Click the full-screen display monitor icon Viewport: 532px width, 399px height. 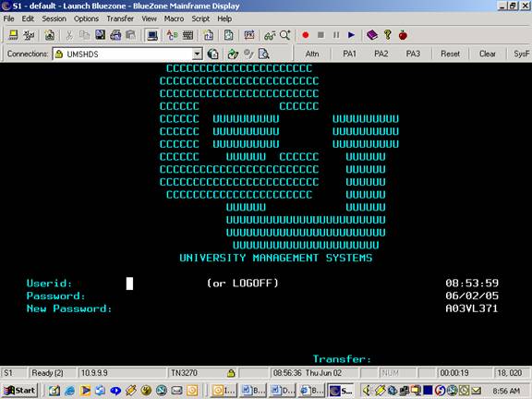click(x=152, y=35)
